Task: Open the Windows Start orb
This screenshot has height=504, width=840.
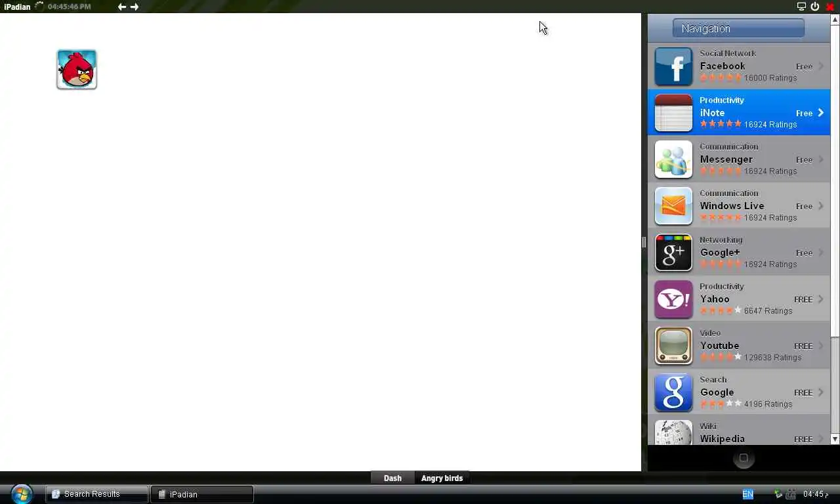Action: tap(22, 493)
